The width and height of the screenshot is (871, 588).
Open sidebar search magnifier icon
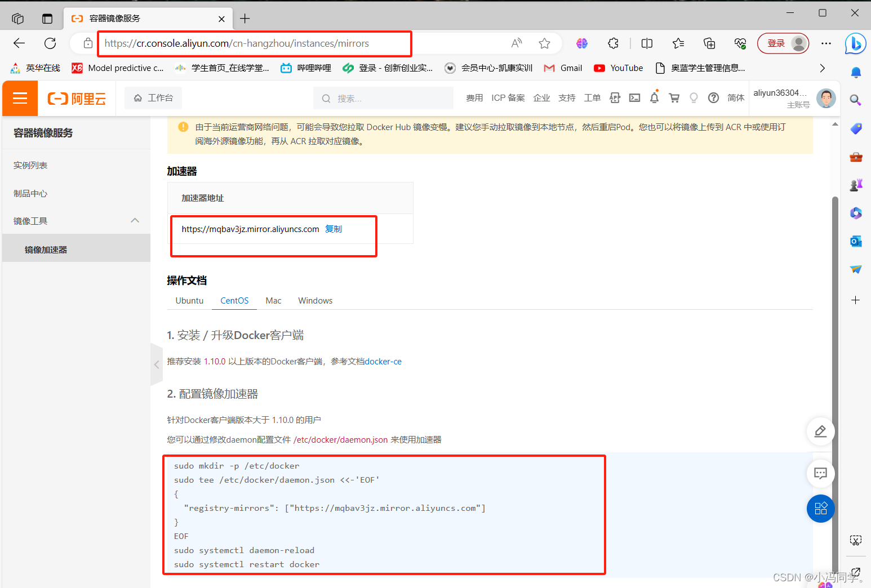pos(855,100)
